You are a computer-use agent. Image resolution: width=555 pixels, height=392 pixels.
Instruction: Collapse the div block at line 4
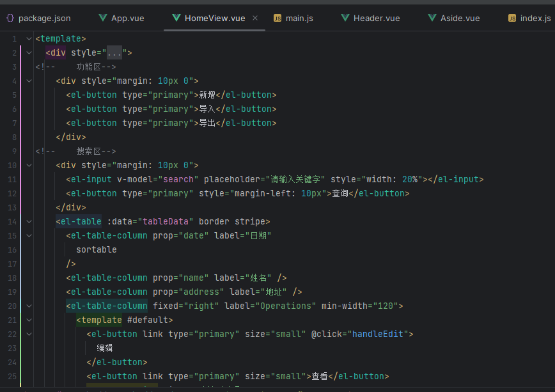tap(28, 81)
